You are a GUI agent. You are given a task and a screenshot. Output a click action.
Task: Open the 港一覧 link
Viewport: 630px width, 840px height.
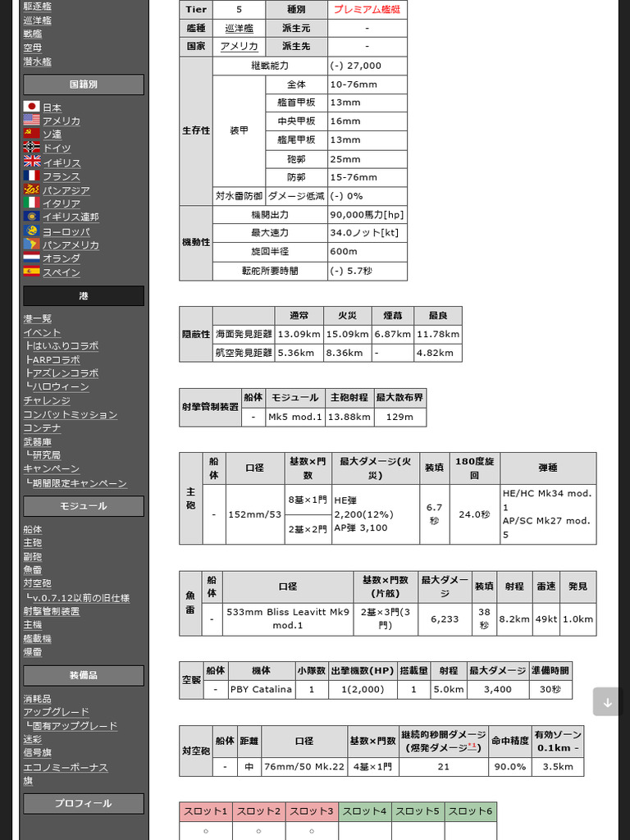tap(38, 319)
